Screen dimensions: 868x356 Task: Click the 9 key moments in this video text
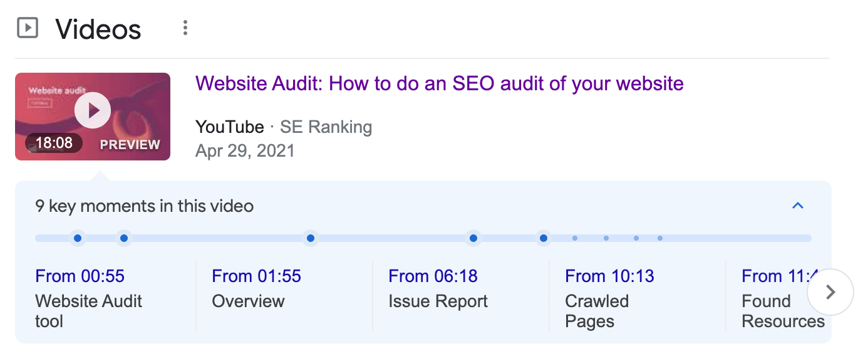tap(145, 206)
